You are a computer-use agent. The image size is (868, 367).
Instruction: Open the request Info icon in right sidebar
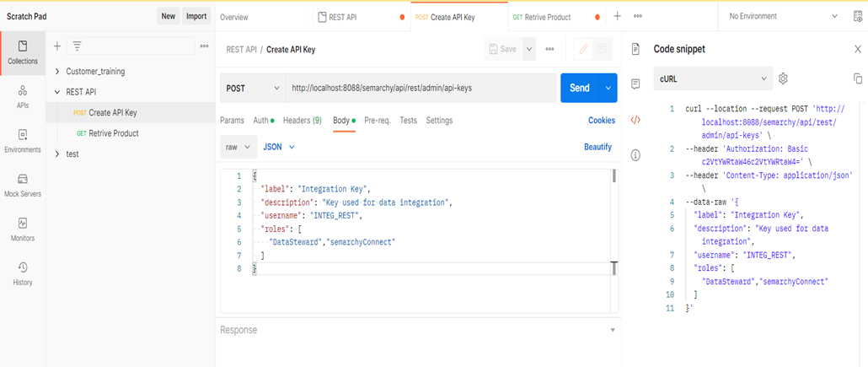[x=635, y=155]
